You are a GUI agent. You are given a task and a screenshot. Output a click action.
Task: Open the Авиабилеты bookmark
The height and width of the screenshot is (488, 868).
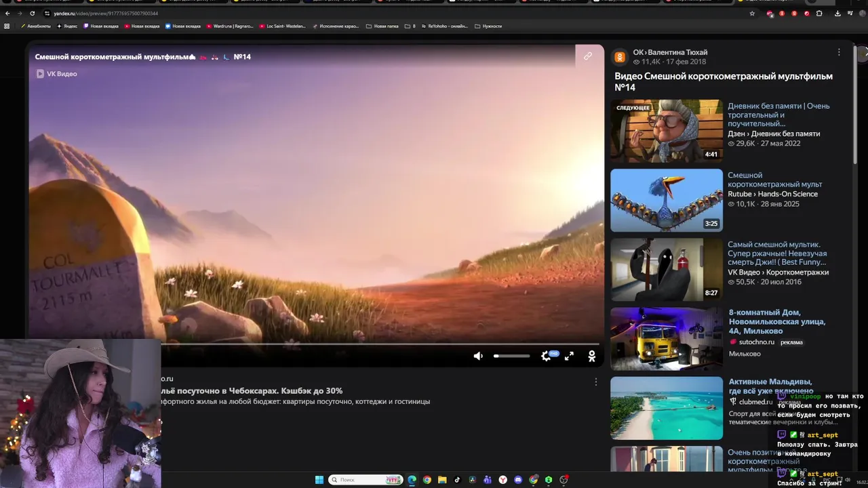[x=36, y=26]
